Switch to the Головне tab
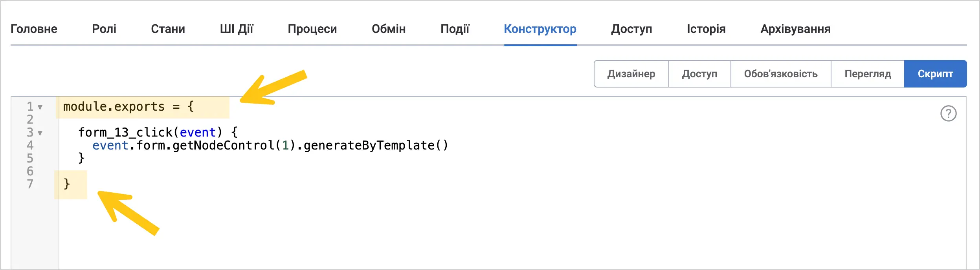The width and height of the screenshot is (980, 270). pos(34,29)
